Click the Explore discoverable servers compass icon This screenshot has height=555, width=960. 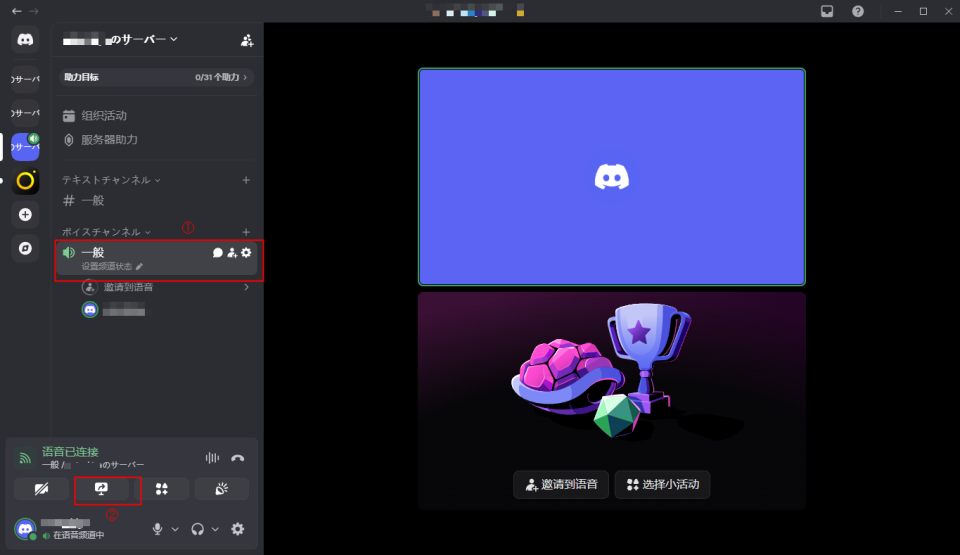[25, 248]
